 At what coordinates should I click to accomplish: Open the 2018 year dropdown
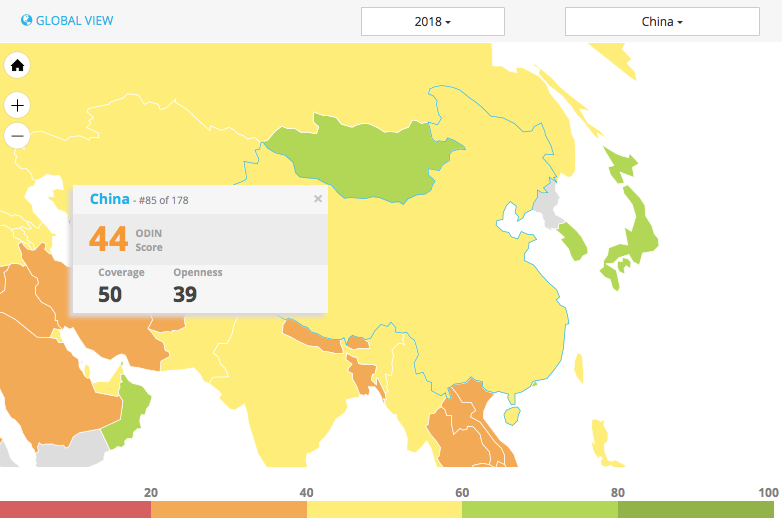pos(432,21)
